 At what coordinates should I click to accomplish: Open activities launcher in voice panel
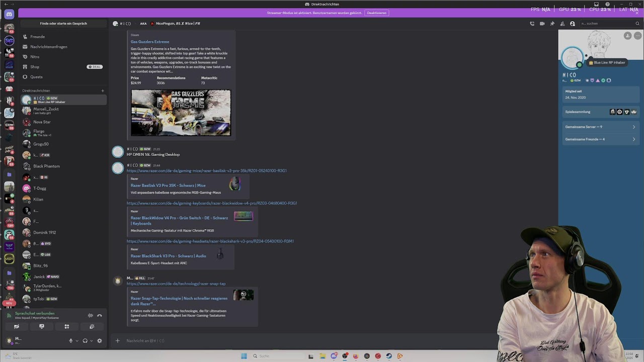tap(66, 326)
